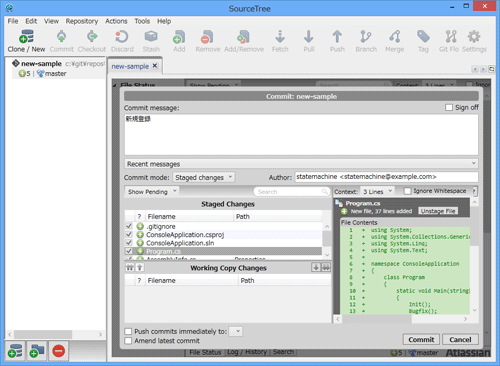Click single down-arrow unstage selected icon
Screen dimensions: 500x366
[316, 267]
